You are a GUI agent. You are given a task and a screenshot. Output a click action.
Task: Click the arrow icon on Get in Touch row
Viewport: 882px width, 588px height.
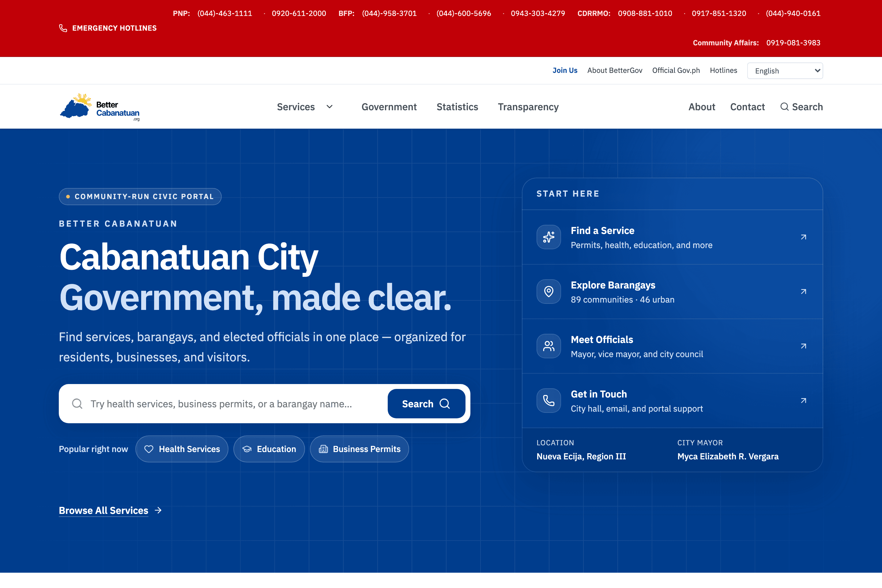click(x=803, y=401)
